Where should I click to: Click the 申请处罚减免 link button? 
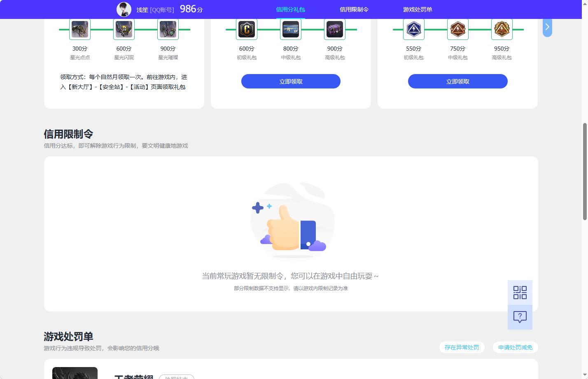(516, 347)
